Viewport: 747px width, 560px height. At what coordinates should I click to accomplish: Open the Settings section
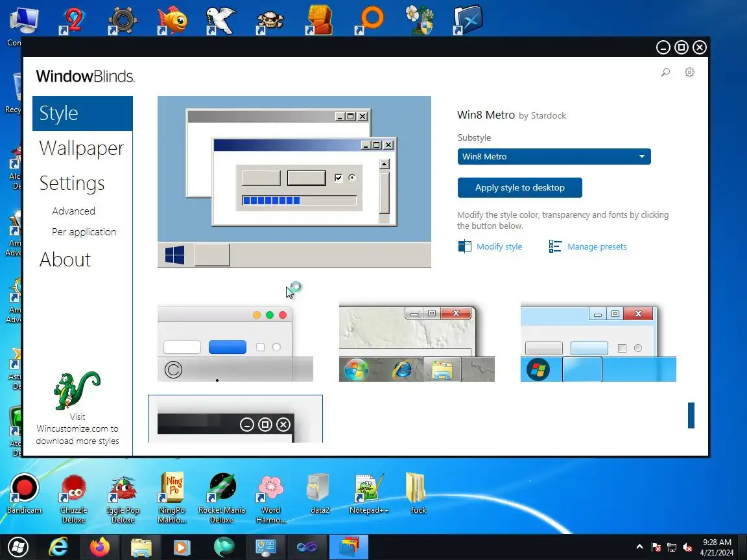pyautogui.click(x=72, y=183)
